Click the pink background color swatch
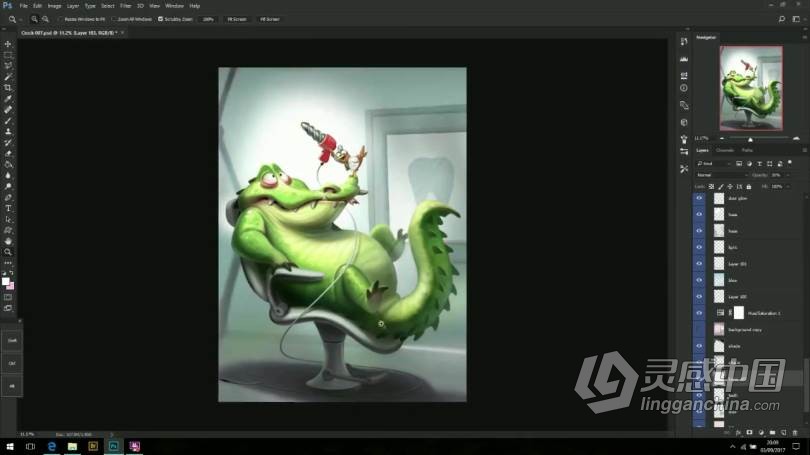The width and height of the screenshot is (810, 455). 11,286
